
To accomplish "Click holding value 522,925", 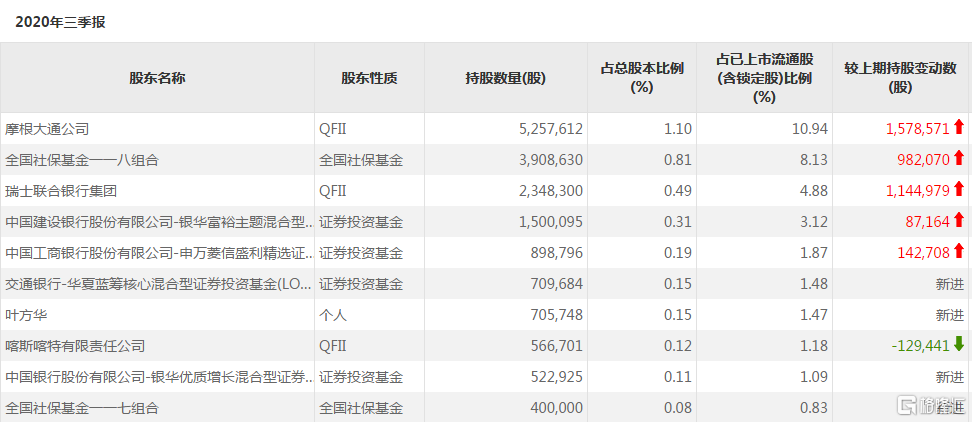I will [557, 377].
